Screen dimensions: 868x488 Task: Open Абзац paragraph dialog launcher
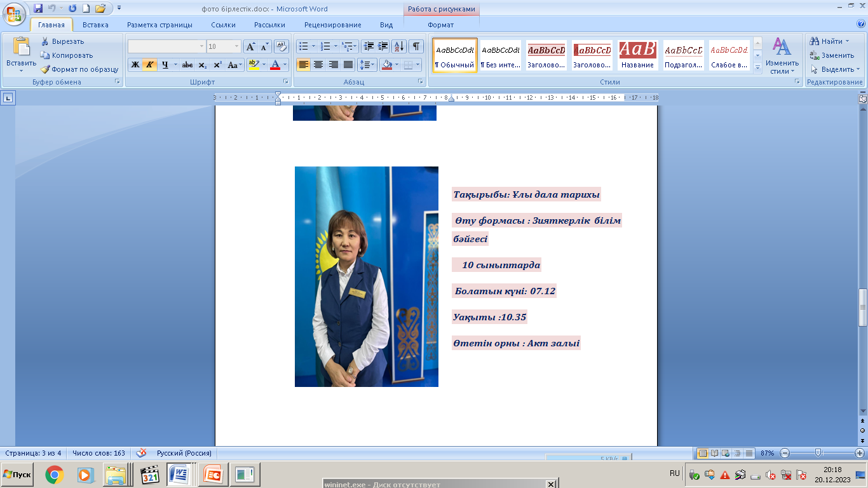pos(421,82)
